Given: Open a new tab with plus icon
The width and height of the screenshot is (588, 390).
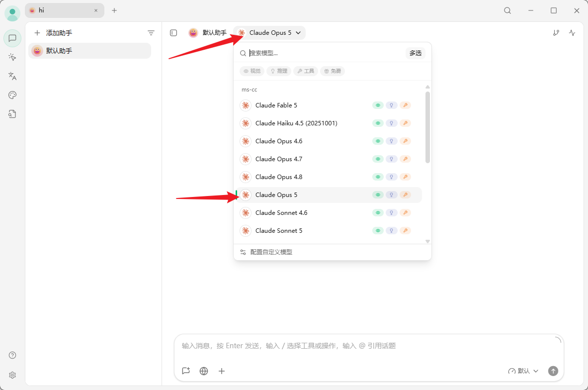Looking at the screenshot, I should click(x=114, y=10).
